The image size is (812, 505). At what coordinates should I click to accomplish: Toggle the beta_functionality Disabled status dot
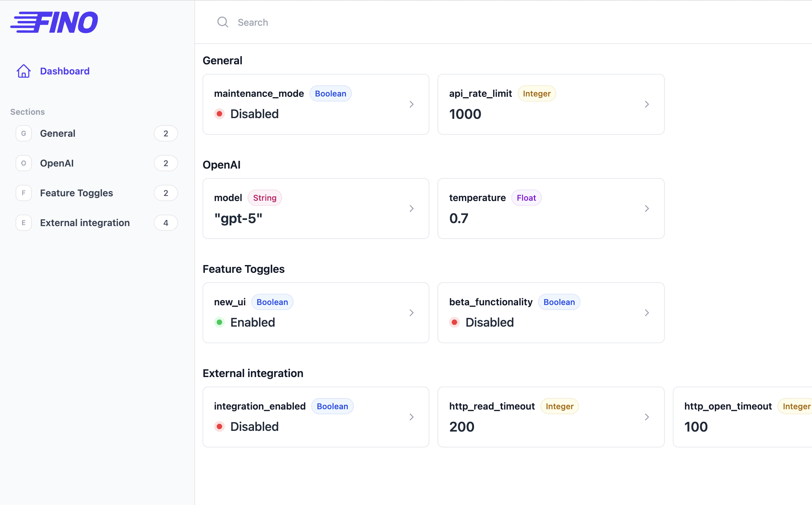(454, 322)
